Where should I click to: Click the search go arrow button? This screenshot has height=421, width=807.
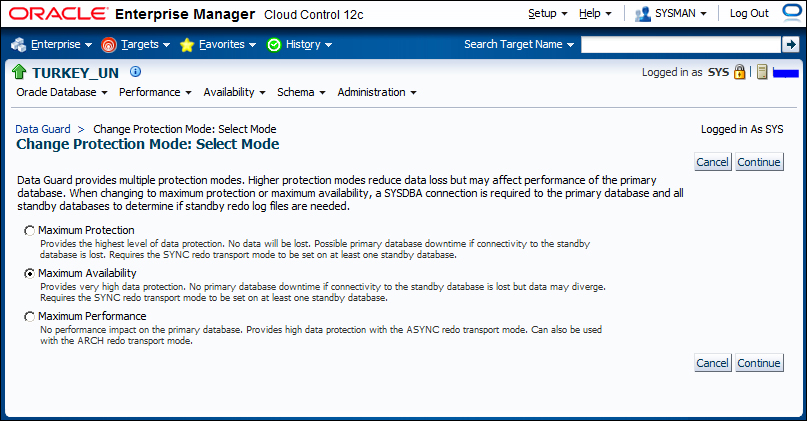tap(791, 44)
